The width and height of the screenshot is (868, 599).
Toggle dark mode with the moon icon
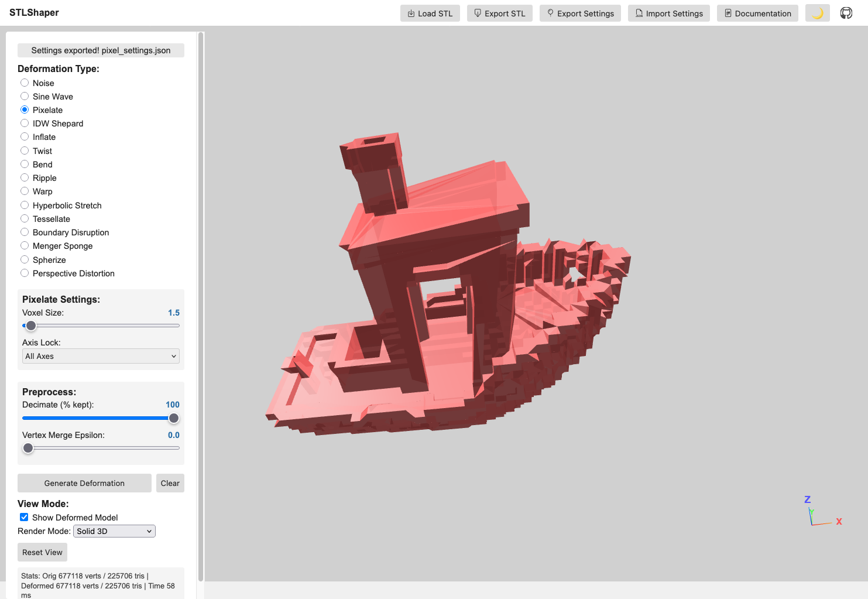point(817,13)
